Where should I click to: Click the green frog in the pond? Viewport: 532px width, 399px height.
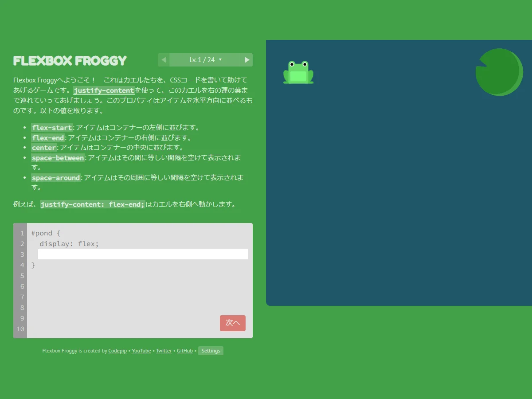pyautogui.click(x=298, y=72)
